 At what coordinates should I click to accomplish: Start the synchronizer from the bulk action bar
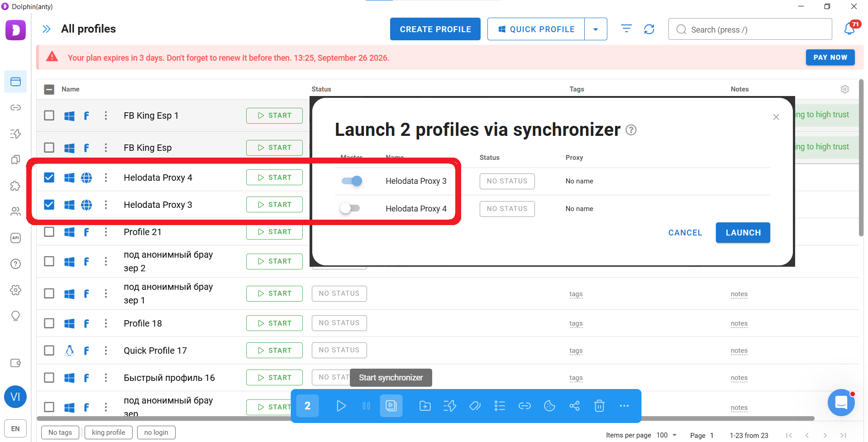coord(391,406)
